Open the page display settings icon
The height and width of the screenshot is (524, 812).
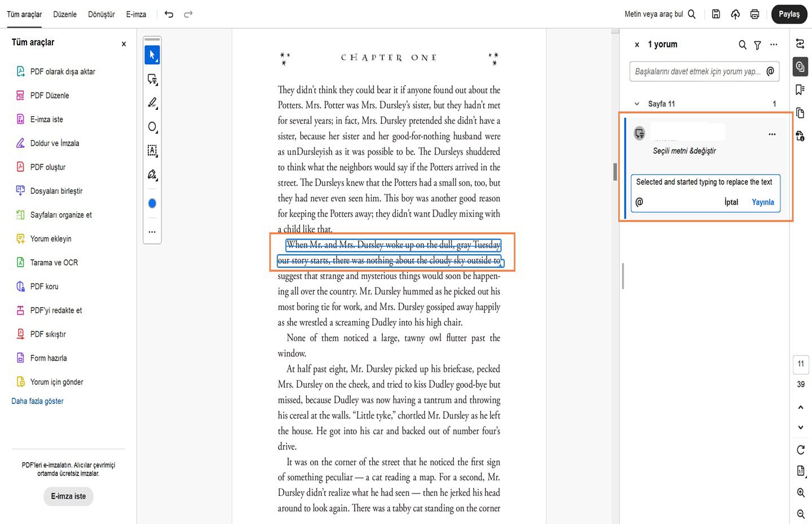801,471
